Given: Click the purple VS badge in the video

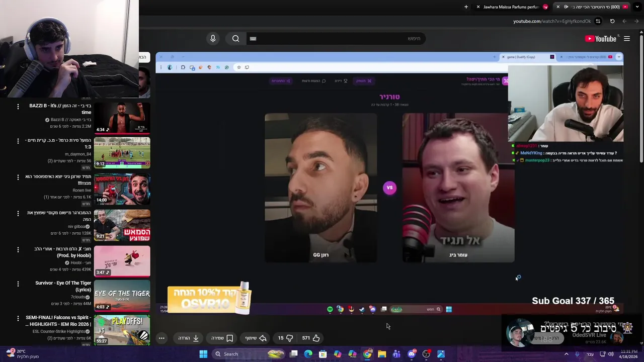Looking at the screenshot, I should 389,188.
